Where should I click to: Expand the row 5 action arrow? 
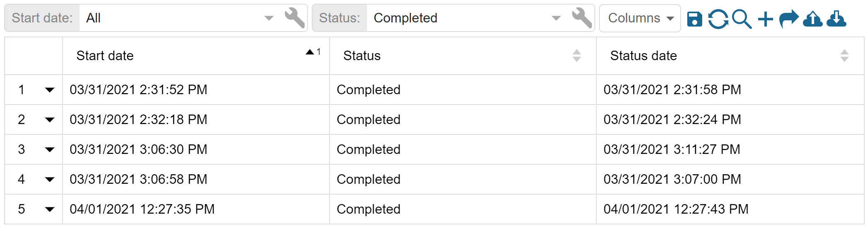coord(50,210)
